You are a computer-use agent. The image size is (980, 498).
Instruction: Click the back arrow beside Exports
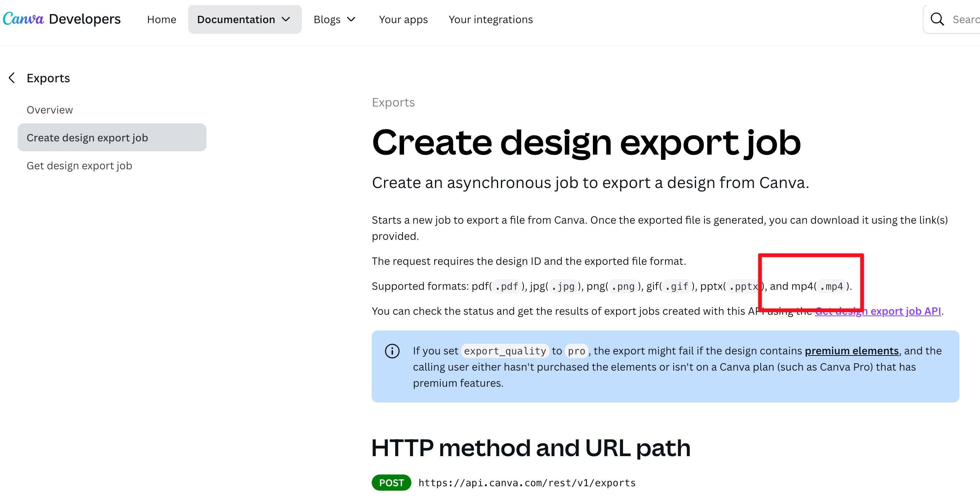pos(12,78)
